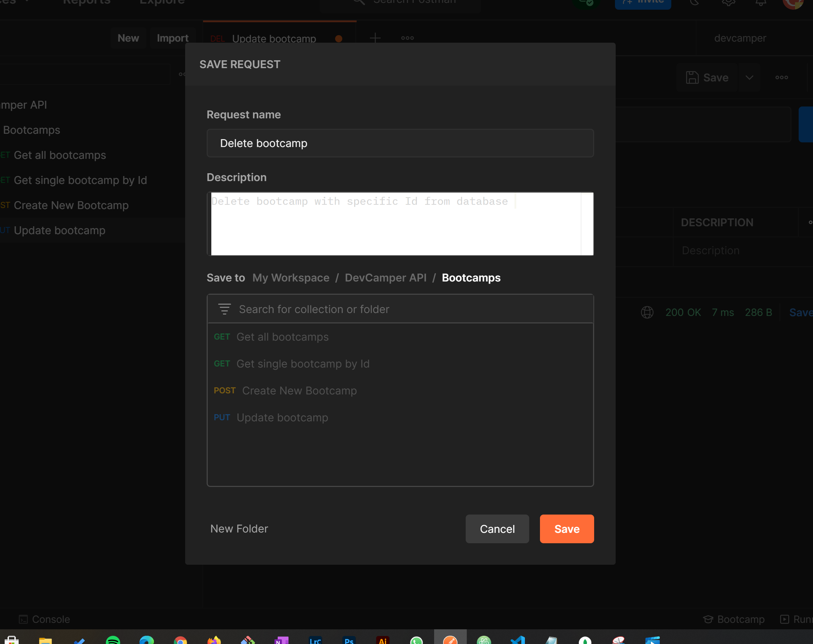Click the 286 B response size
Viewport: 813px width, 644px height.
758,312
